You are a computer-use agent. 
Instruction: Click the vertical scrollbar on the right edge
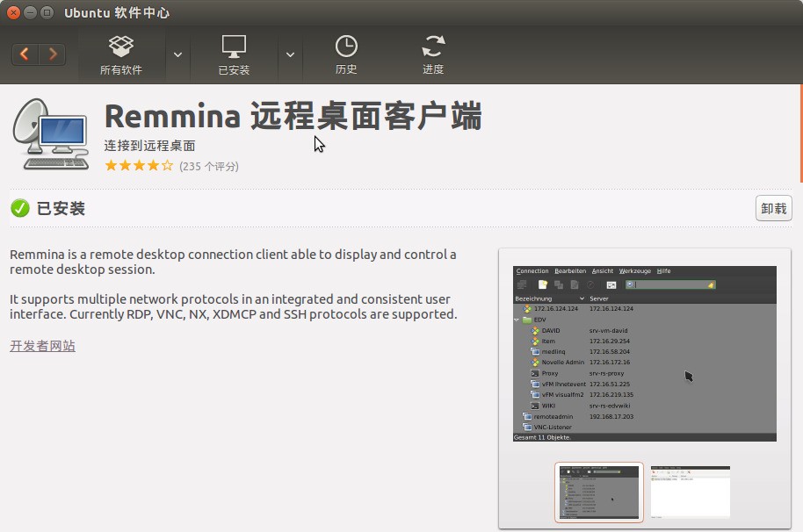pyautogui.click(x=801, y=133)
